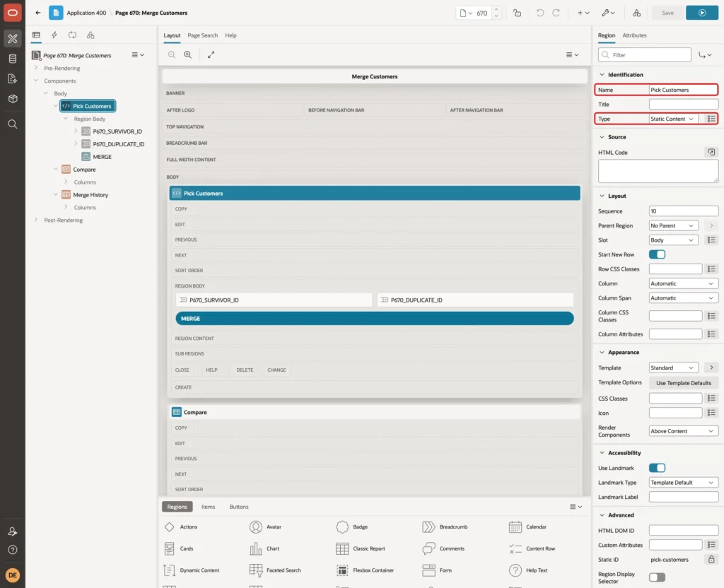The image size is (724, 588).
Task: Open the App Builder sidebar icon
Action: click(13, 39)
